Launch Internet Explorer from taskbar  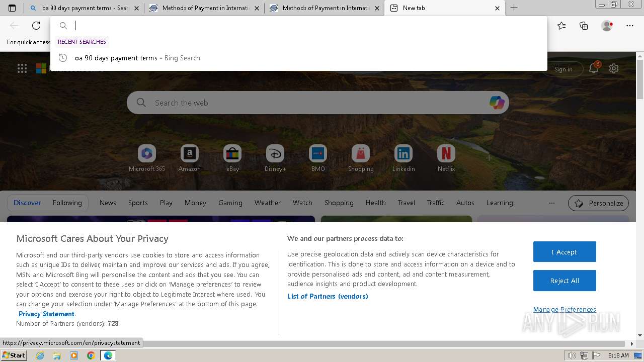(40, 355)
